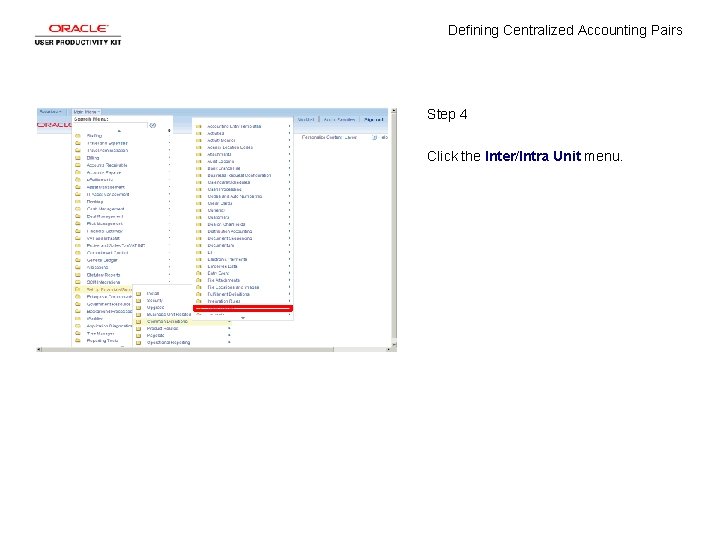Image resolution: width=720 pixels, height=540 pixels.
Task: Open the General Ledger menu item
Action: pos(102,260)
